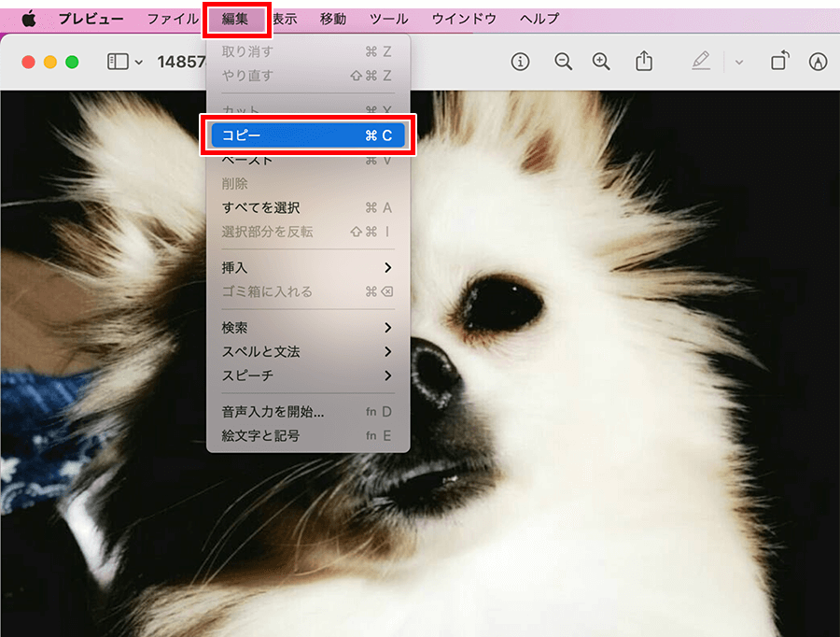Open the highlight options dropdown chevron
The height and width of the screenshot is (637, 840).
pyautogui.click(x=739, y=63)
